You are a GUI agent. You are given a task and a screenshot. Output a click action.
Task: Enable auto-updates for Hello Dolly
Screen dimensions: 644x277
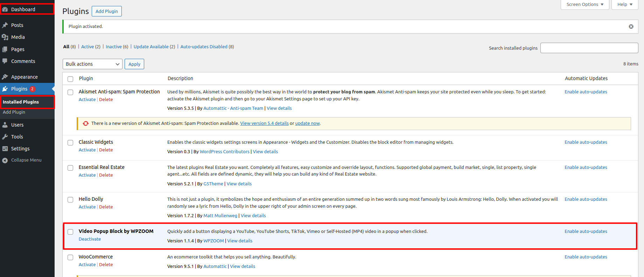point(586,199)
